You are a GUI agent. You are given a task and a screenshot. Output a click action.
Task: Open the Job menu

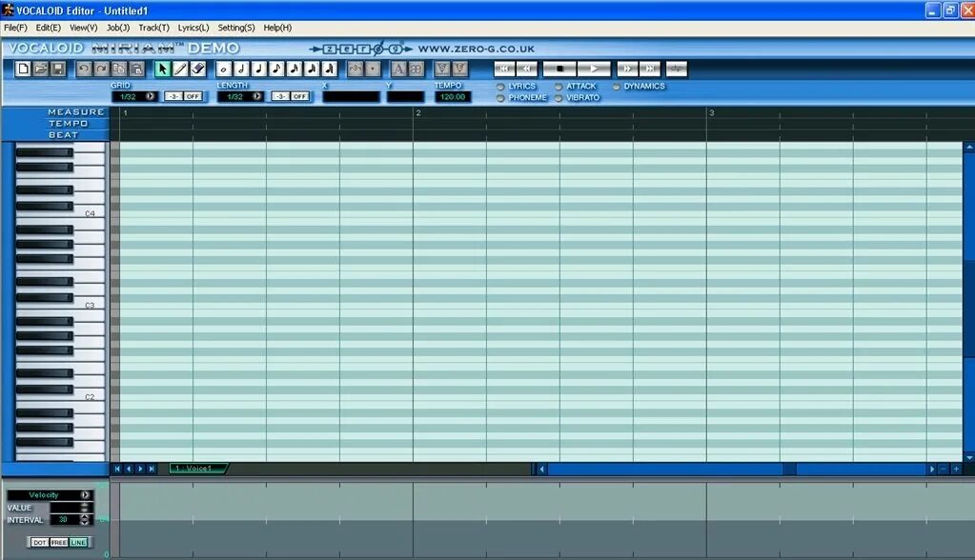[116, 27]
